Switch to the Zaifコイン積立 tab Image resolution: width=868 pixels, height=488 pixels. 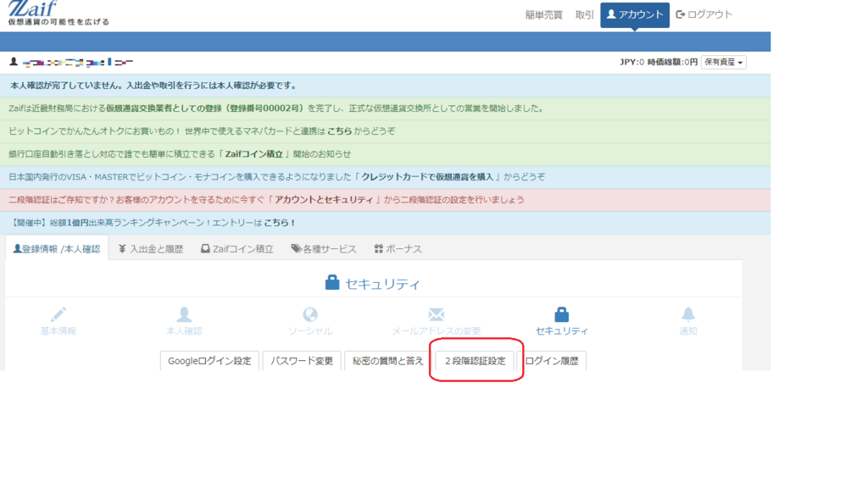pos(237,249)
